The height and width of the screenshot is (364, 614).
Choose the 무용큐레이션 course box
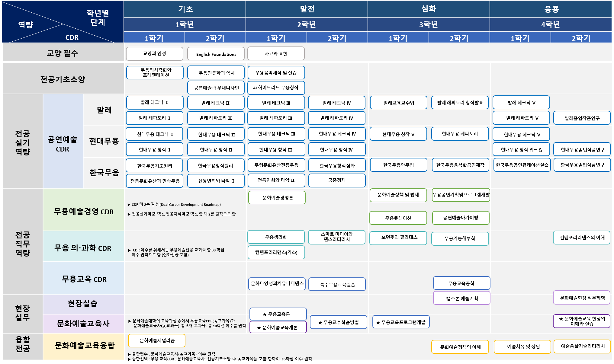(x=398, y=218)
